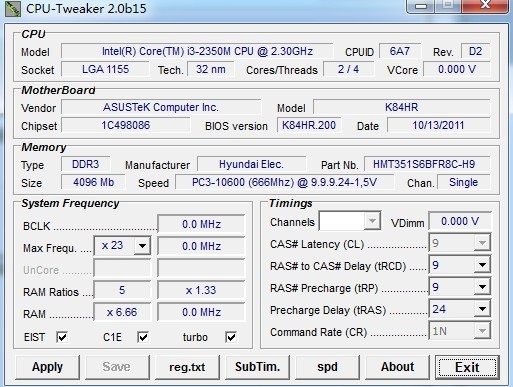This screenshot has width=513, height=387.
Task: Open the spd information button
Action: pos(327,367)
